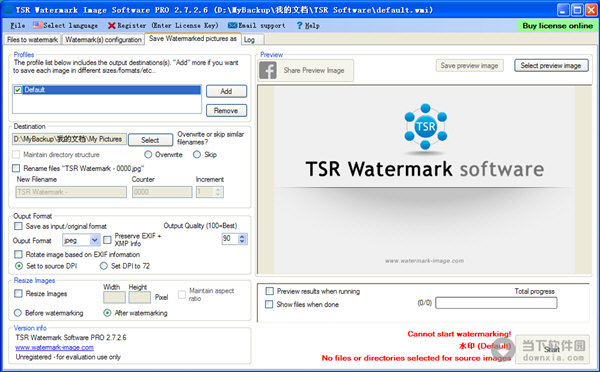Enable Rename files checkbox
The height and width of the screenshot is (372, 600).
point(16,168)
